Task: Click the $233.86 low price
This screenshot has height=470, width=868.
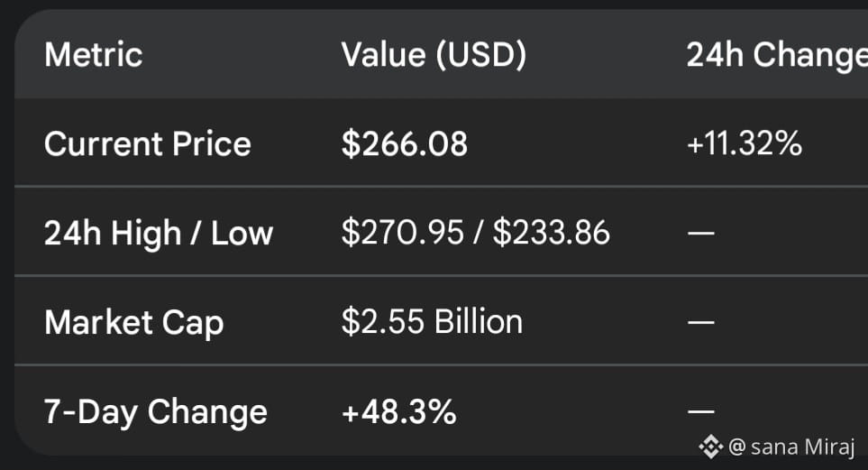Action: click(x=552, y=232)
